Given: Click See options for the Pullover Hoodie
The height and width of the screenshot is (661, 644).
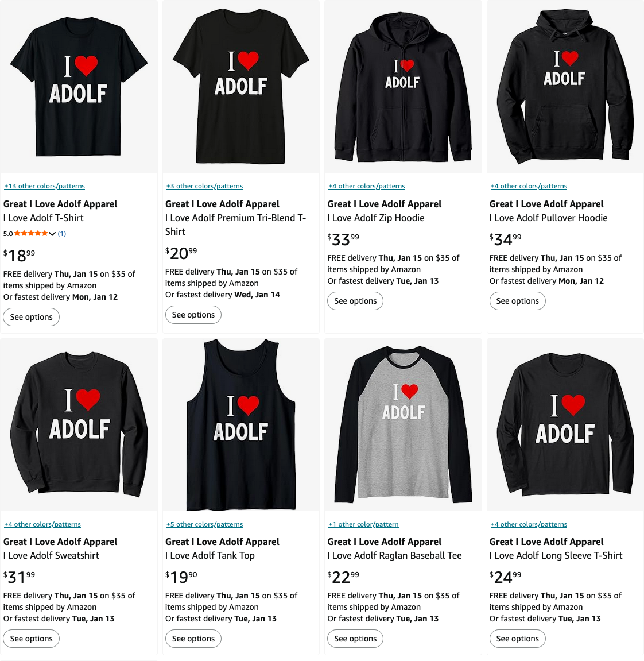Looking at the screenshot, I should coord(517,301).
